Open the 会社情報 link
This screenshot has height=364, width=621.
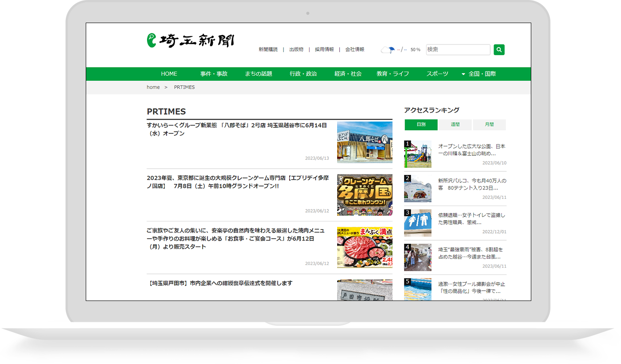[x=354, y=50]
